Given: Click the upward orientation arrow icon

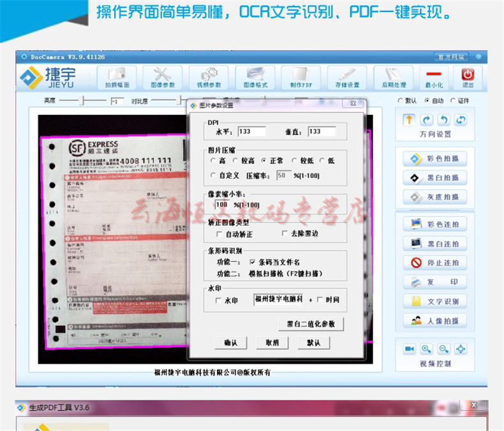Looking at the screenshot, I should [409, 120].
